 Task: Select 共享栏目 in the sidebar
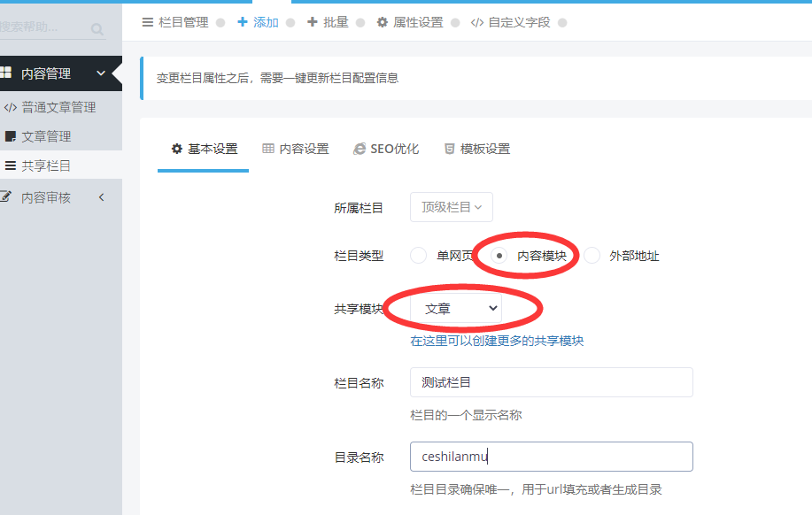46,165
